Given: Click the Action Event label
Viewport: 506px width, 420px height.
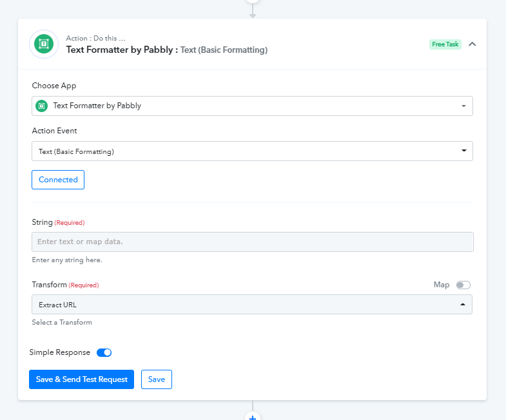Looking at the screenshot, I should (x=55, y=131).
